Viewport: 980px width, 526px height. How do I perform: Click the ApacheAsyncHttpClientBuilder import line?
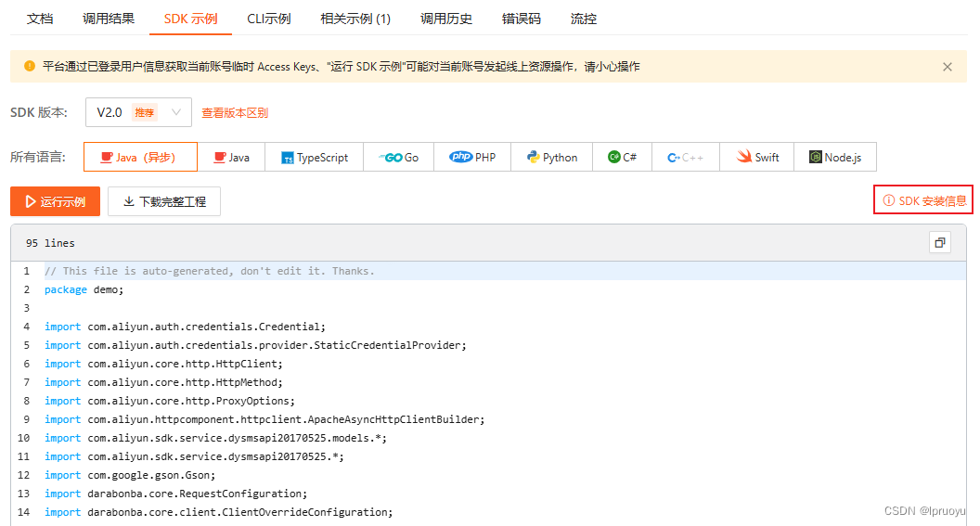(x=264, y=419)
